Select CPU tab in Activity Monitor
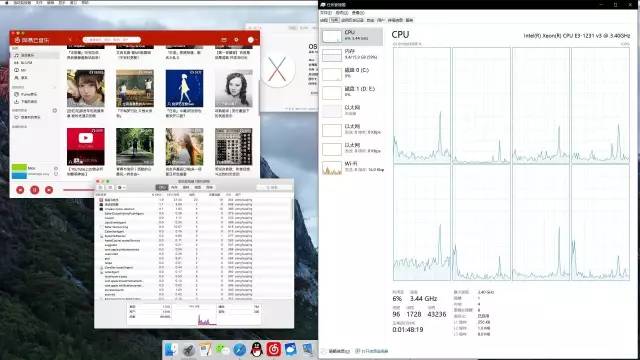This screenshot has height=360, width=640. pos(162,187)
